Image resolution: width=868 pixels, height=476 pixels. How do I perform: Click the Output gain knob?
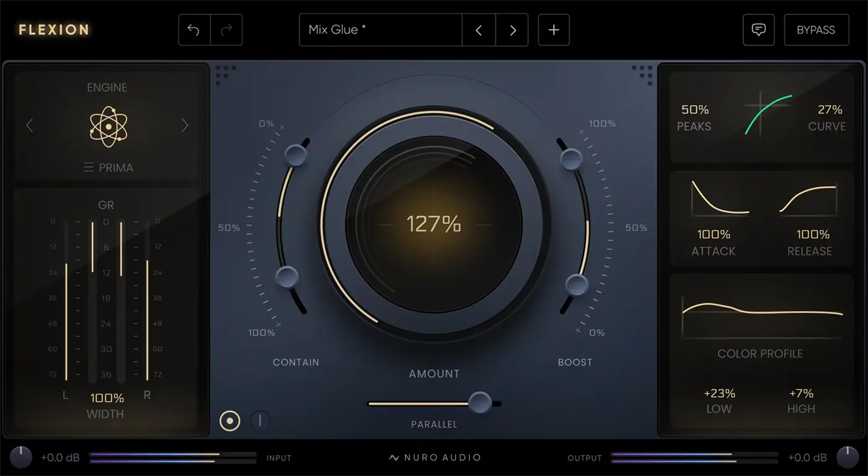coord(848,457)
